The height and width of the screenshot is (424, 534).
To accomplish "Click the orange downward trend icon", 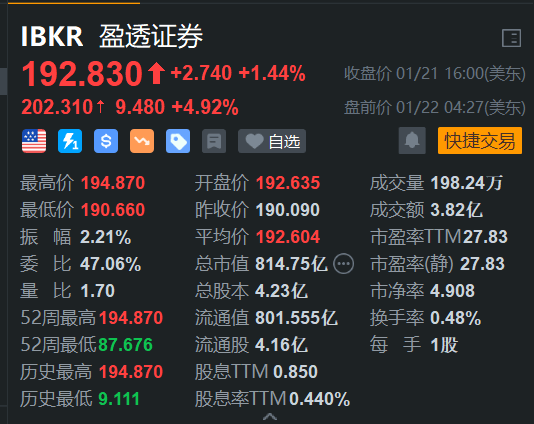I will tap(142, 141).
